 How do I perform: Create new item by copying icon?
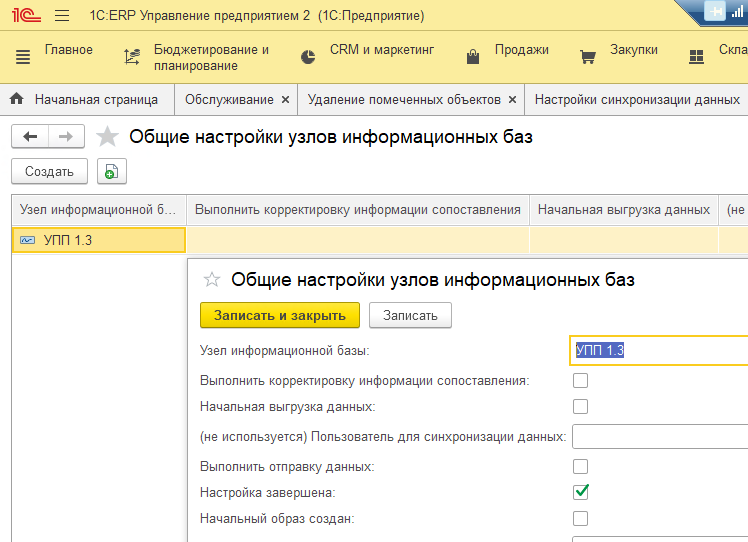coord(112,171)
